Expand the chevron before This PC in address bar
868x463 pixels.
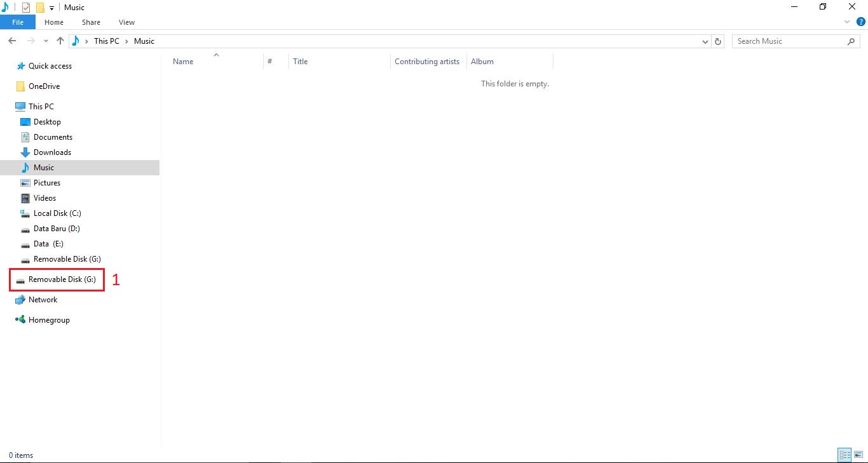[x=86, y=41]
